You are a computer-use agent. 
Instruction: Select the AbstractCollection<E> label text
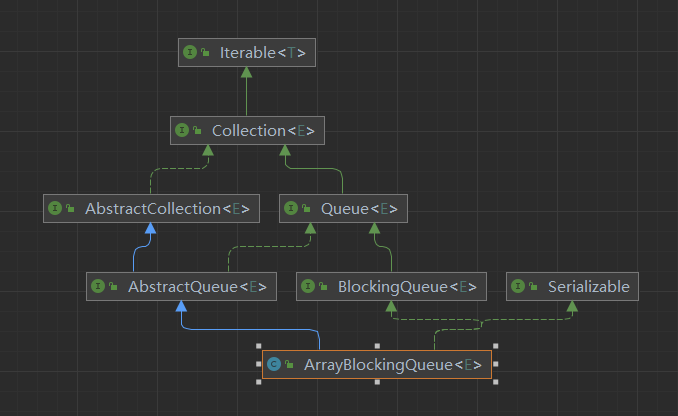(168, 209)
